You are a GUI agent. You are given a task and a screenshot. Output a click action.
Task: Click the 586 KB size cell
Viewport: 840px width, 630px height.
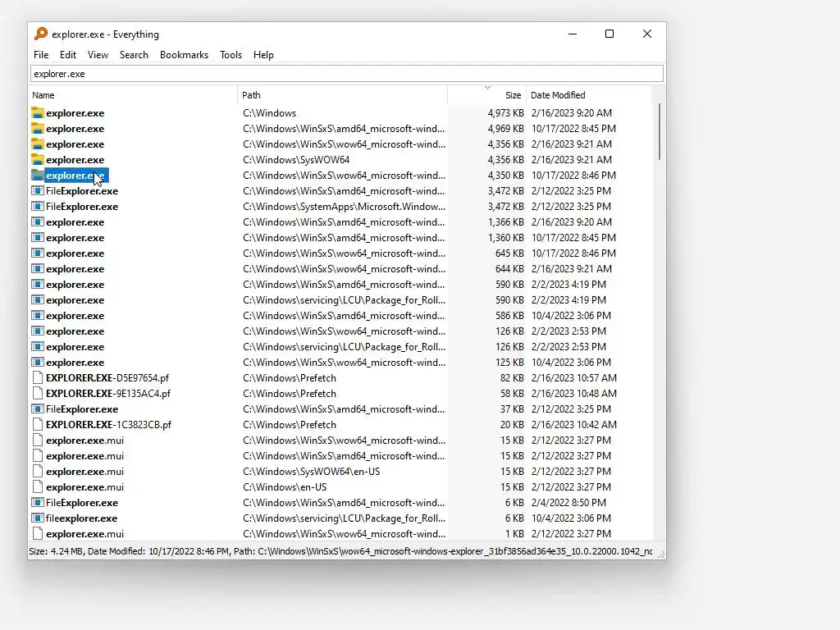(509, 316)
